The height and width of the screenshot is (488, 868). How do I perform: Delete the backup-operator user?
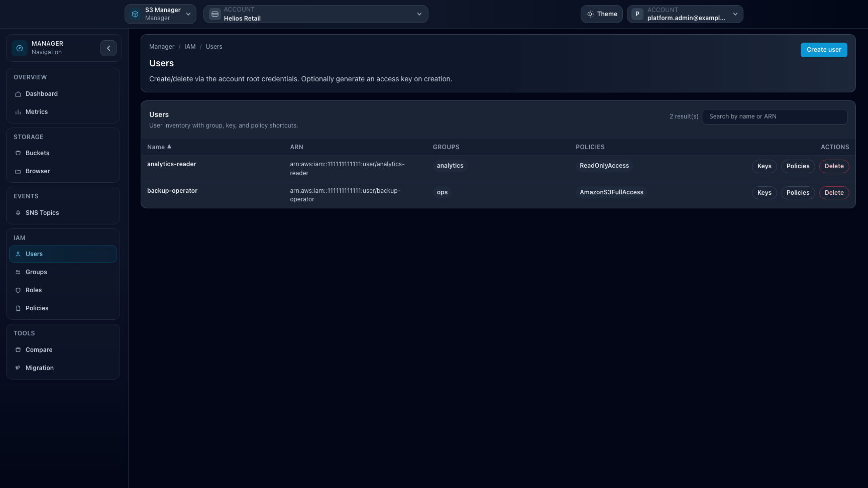click(x=834, y=193)
